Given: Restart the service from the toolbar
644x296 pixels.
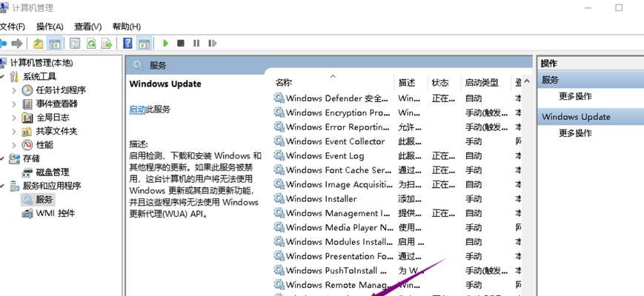Looking at the screenshot, I should pos(212,43).
